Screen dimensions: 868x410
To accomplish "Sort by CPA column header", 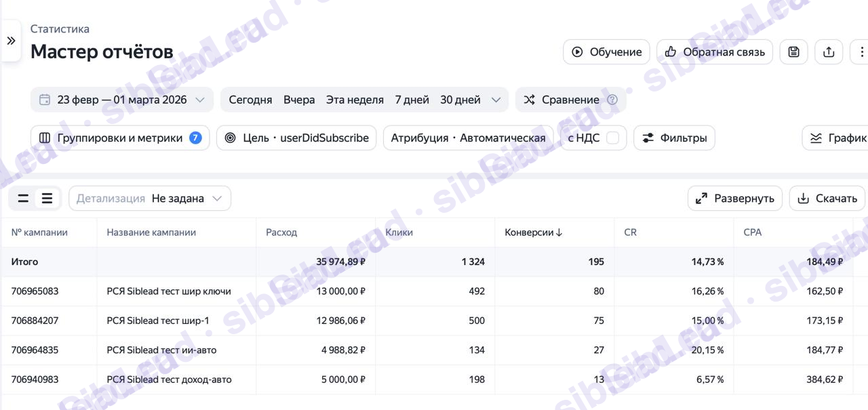I will tap(752, 232).
